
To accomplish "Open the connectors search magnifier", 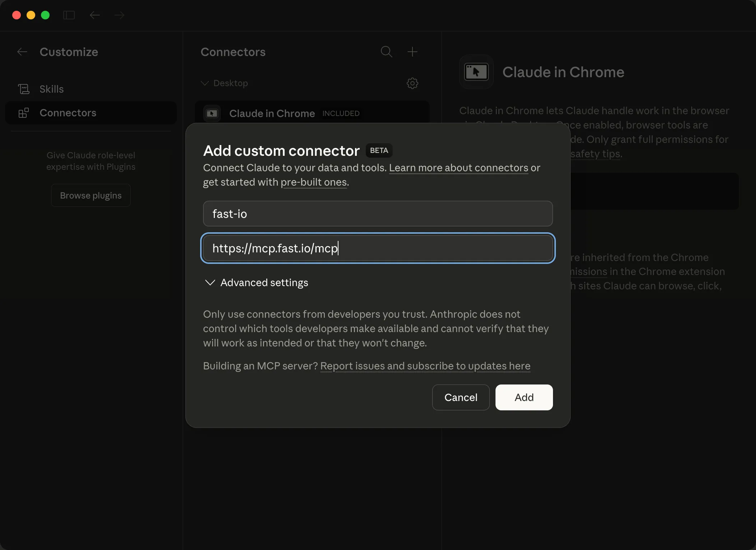I will (386, 52).
